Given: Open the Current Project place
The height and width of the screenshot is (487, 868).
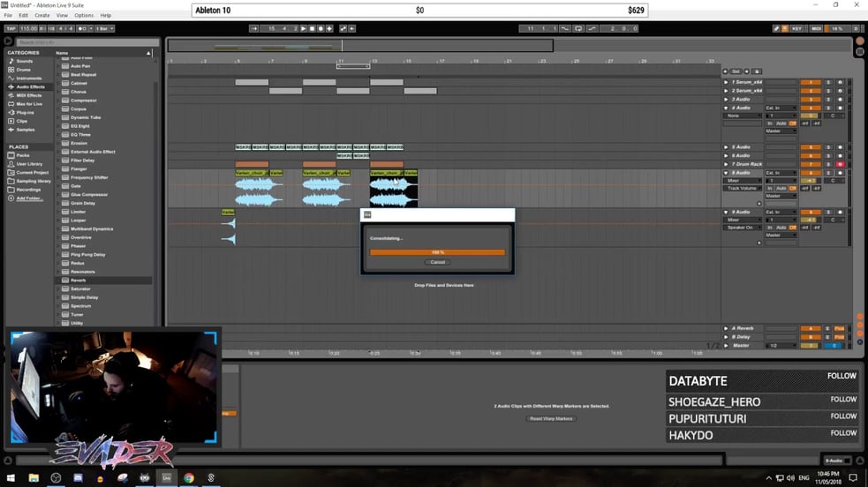Looking at the screenshot, I should (x=32, y=172).
